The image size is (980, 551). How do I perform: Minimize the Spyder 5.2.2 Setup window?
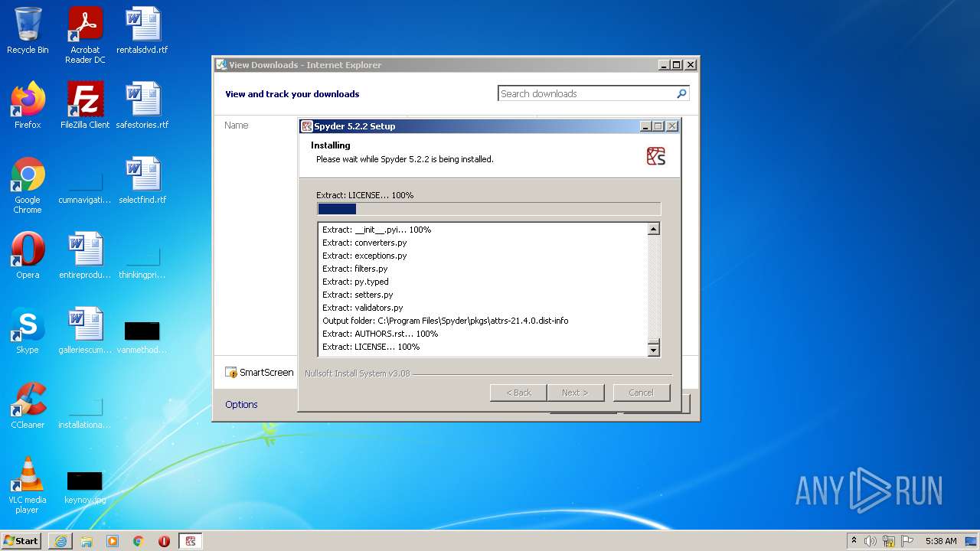(645, 126)
